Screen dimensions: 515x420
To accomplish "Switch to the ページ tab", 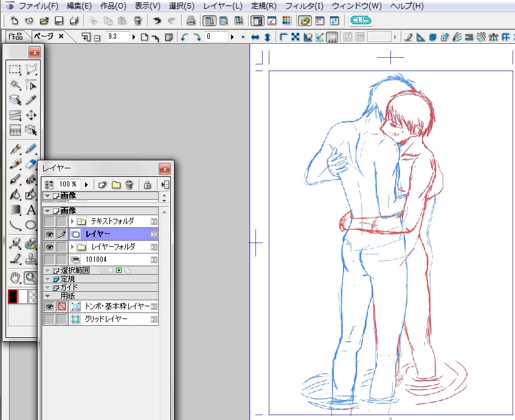I will pyautogui.click(x=43, y=36).
